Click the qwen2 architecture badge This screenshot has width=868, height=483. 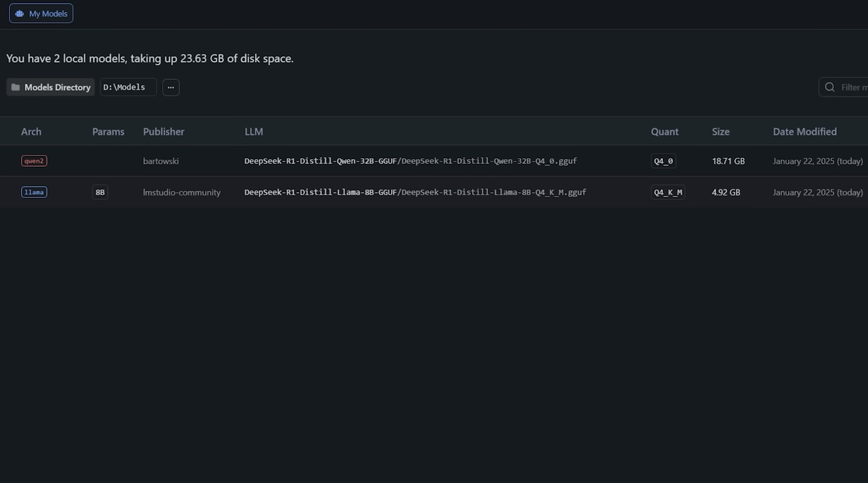pyautogui.click(x=34, y=161)
